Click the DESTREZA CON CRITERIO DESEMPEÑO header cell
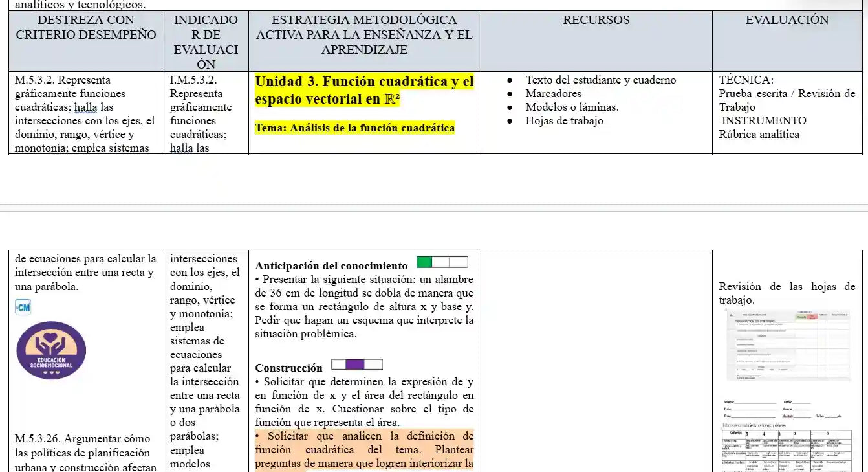 (85, 27)
